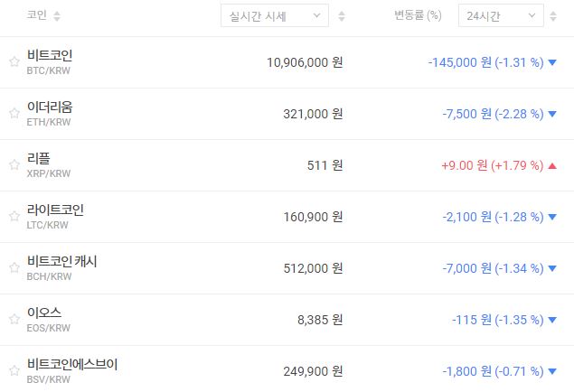
Task: Click the Litecoin favorite star icon
Action: click(14, 217)
